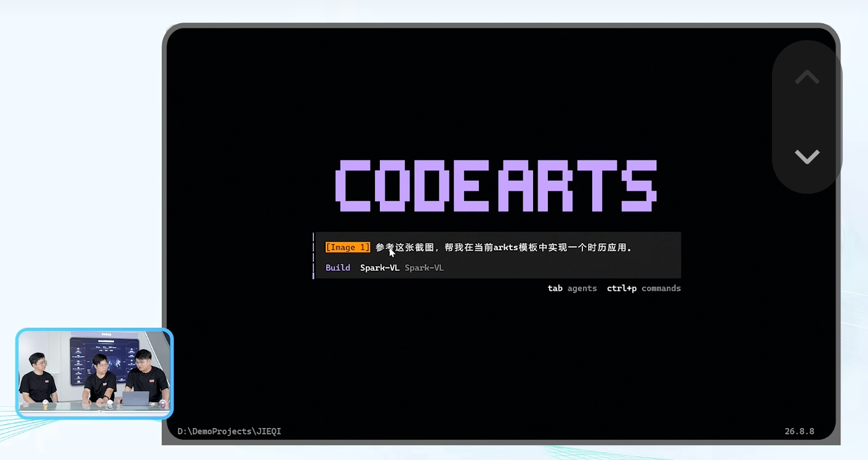Open the presenters webcam thumbnail
The height and width of the screenshot is (460, 868).
click(x=94, y=373)
